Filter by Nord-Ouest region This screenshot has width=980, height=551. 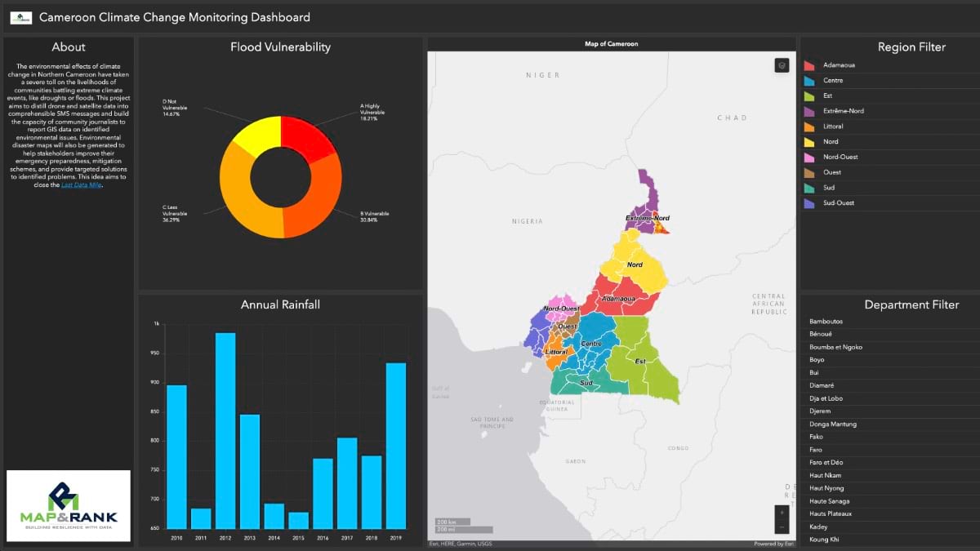[x=889, y=157]
